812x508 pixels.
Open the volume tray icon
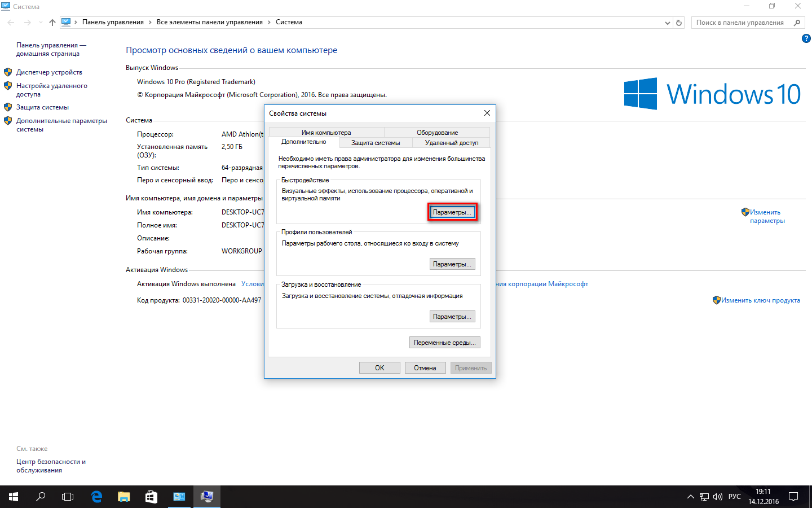coord(718,497)
